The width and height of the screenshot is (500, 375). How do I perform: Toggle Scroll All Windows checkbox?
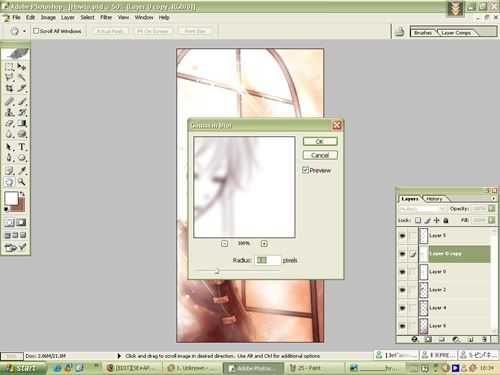click(x=36, y=31)
